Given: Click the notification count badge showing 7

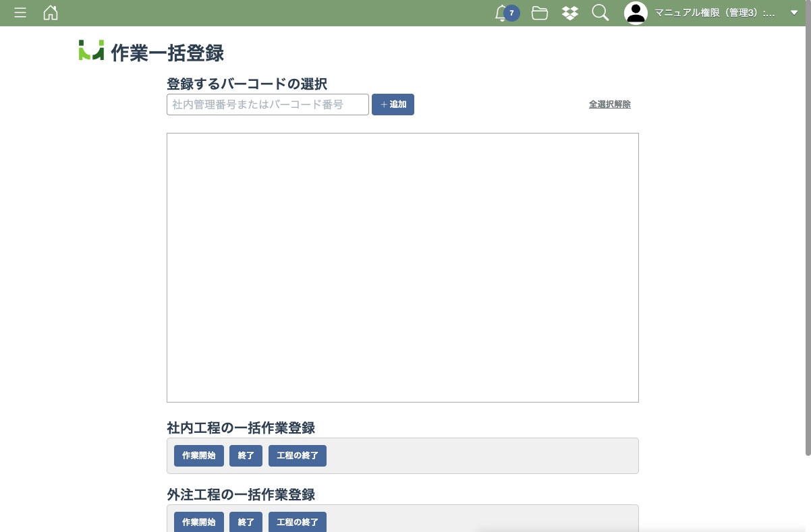Looking at the screenshot, I should 511,13.
